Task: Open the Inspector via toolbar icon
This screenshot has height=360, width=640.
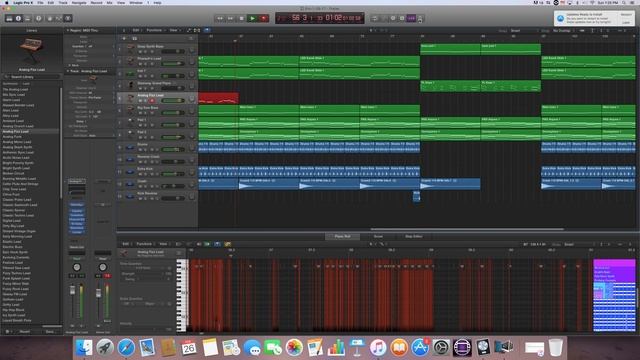Action: [18, 18]
